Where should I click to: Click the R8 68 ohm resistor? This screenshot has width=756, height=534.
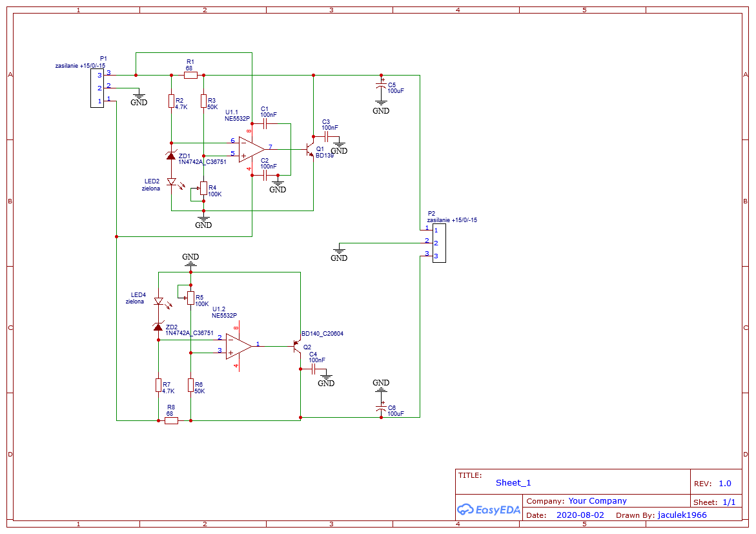pyautogui.click(x=171, y=420)
